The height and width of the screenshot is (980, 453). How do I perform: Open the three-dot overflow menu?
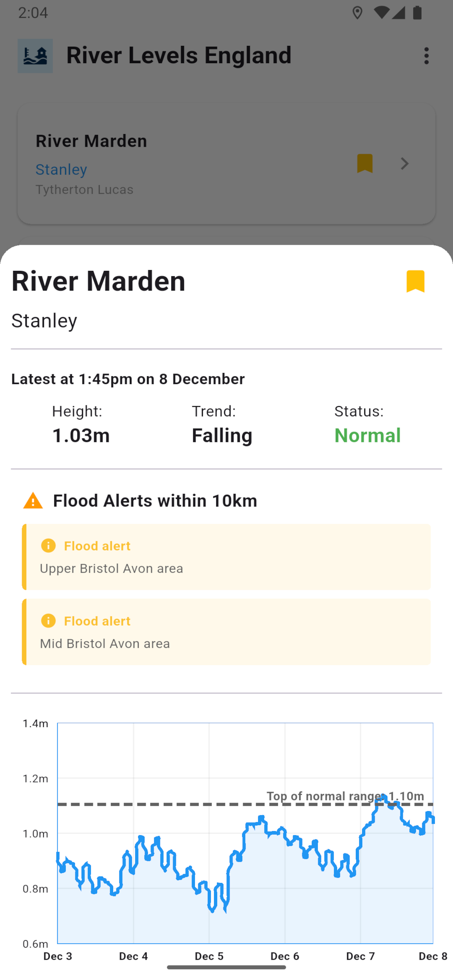(426, 56)
